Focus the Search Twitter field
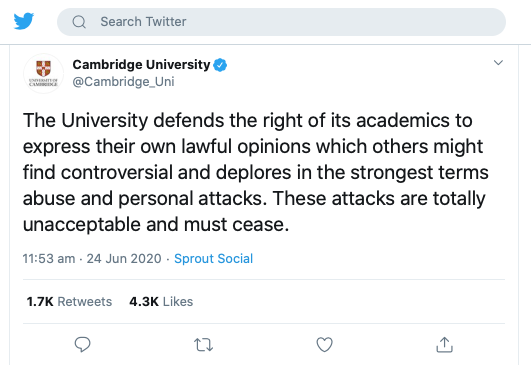 281,22
